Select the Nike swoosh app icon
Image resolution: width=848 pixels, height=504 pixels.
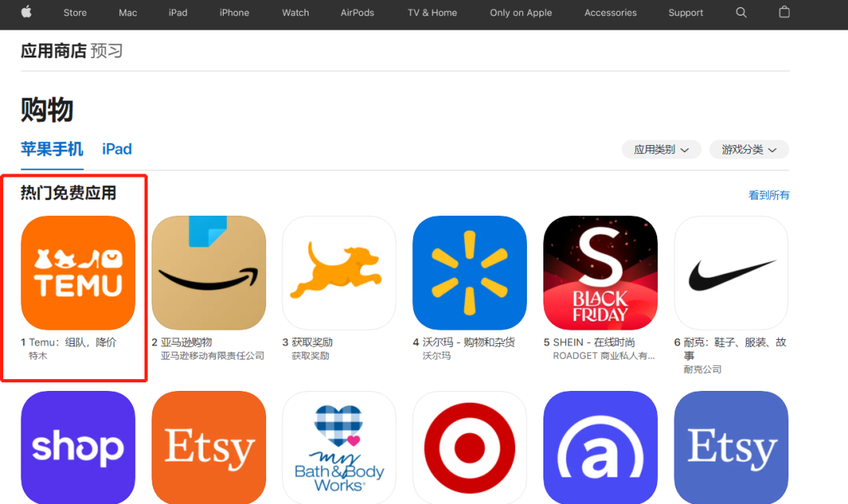[731, 273]
